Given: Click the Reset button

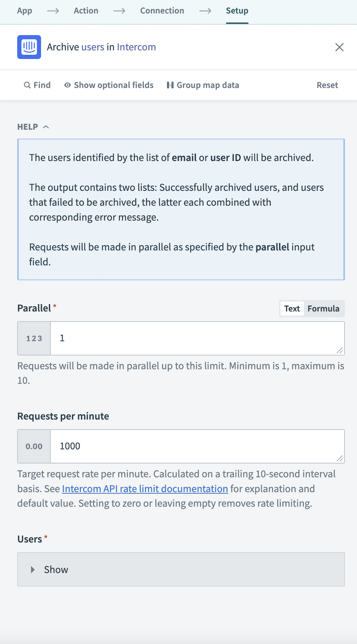Looking at the screenshot, I should [x=327, y=85].
